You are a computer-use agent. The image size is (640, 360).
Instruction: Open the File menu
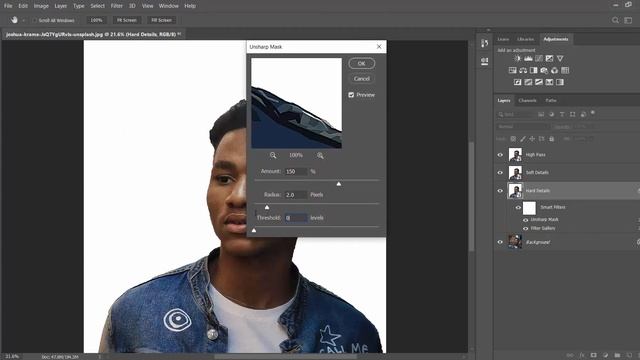[8, 6]
